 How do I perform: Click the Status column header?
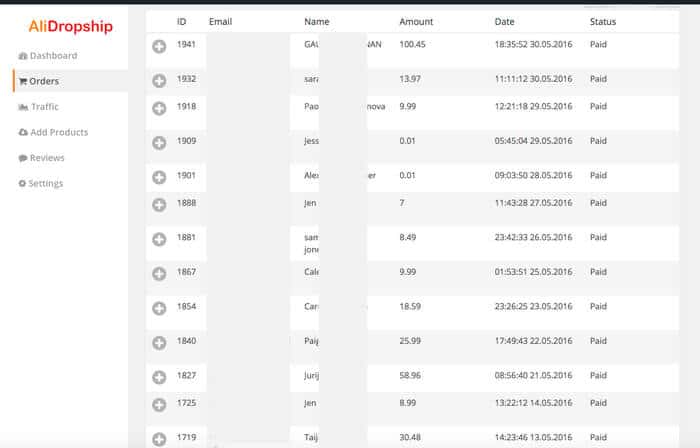pyautogui.click(x=603, y=21)
